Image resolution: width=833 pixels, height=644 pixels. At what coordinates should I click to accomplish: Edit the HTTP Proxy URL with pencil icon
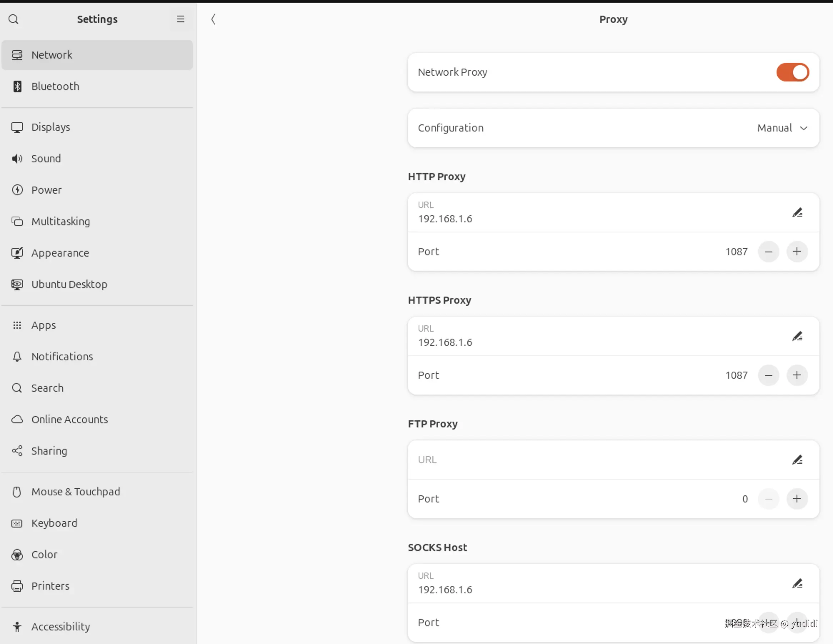797,213
